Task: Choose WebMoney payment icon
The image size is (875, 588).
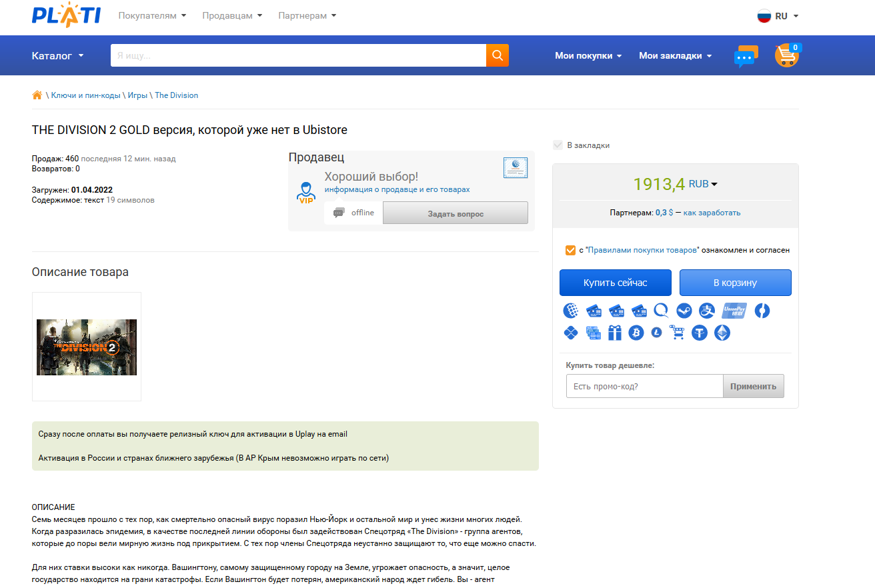Action: [x=571, y=311]
